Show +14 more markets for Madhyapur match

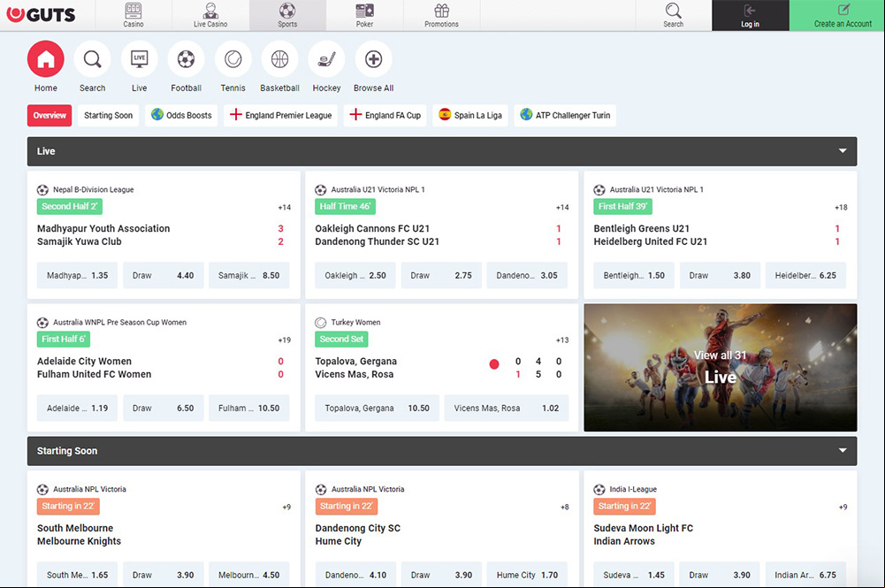click(285, 208)
